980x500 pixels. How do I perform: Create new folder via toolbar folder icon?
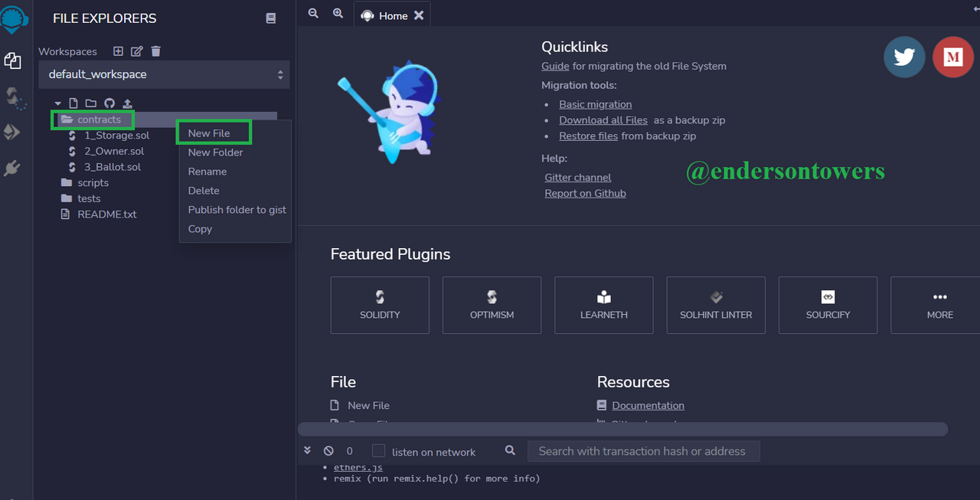pos(91,103)
